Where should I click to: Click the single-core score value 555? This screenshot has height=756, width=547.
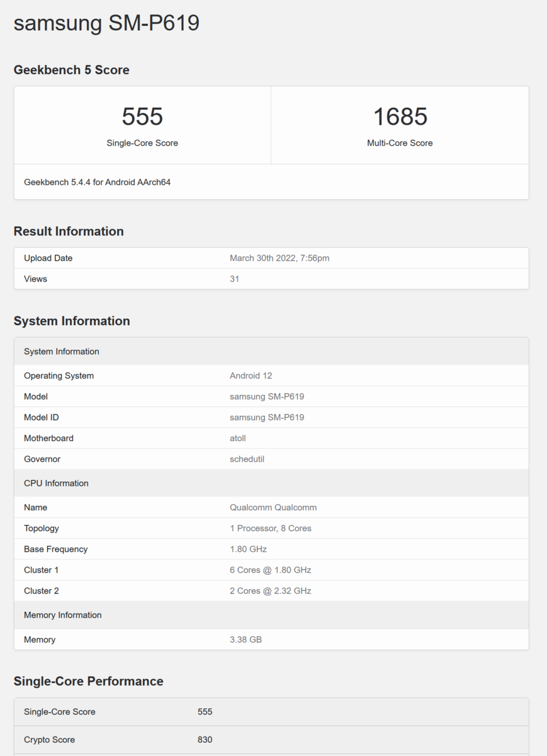coord(142,117)
